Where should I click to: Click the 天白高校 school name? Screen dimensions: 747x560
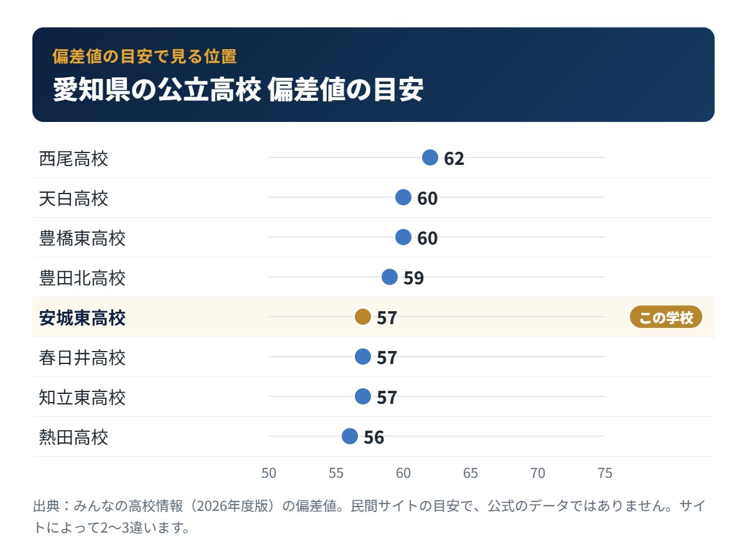(73, 198)
